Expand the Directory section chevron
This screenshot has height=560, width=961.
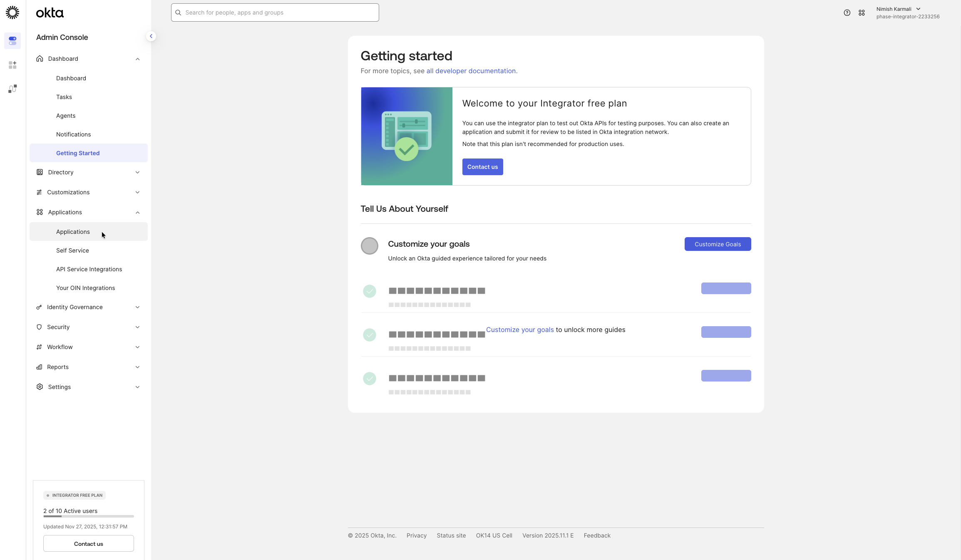(x=137, y=172)
